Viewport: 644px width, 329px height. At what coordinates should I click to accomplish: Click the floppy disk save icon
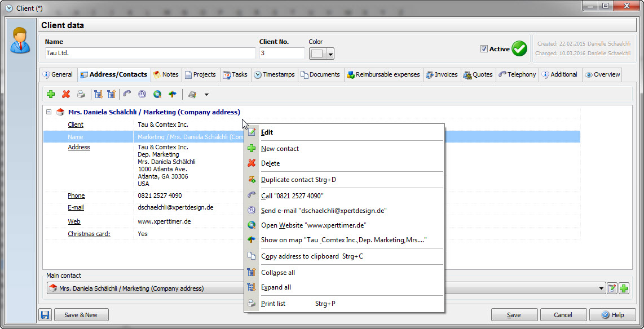(x=45, y=315)
